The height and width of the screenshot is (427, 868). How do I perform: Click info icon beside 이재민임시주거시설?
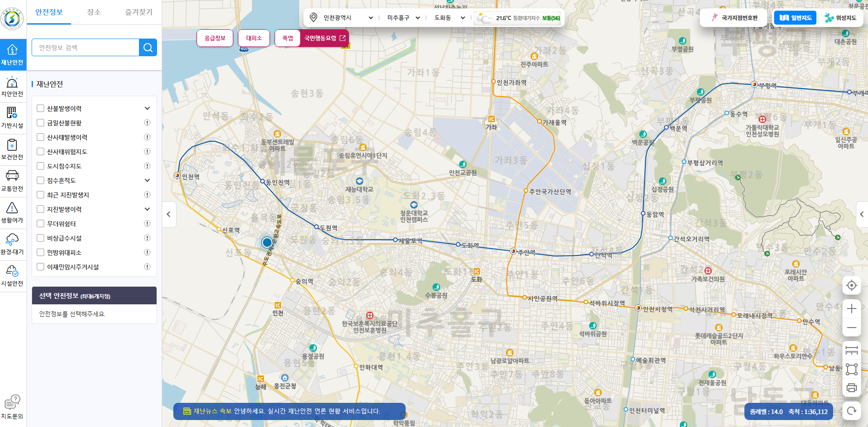pyautogui.click(x=147, y=267)
